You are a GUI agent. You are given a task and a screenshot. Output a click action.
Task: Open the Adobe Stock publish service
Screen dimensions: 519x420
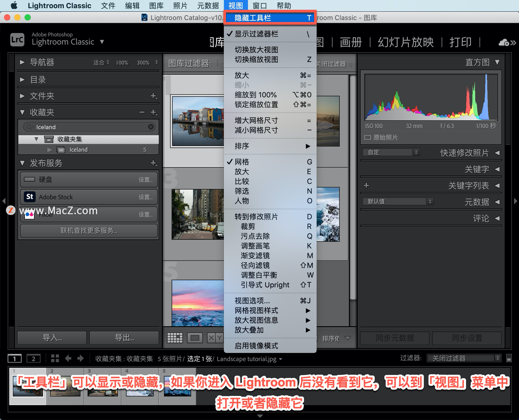point(89,197)
